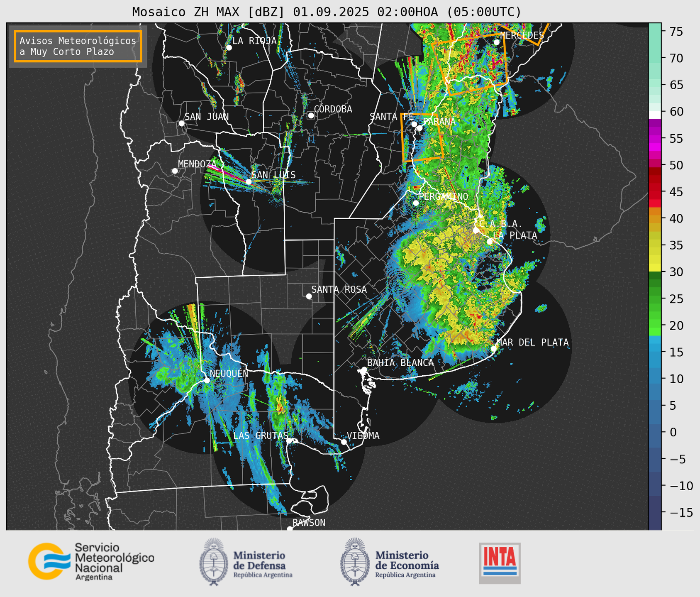Click the PARANÁ city label
This screenshot has width=700, height=597.
point(439,122)
